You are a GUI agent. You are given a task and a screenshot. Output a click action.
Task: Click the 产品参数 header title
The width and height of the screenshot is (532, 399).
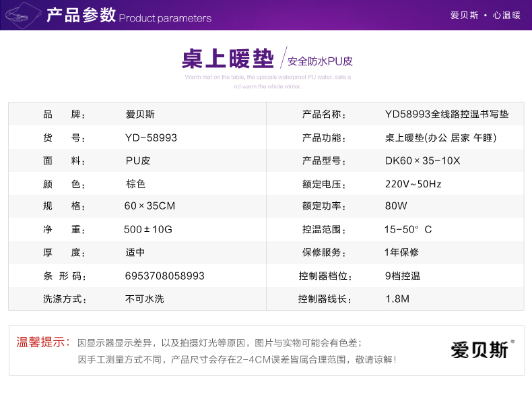coord(81,15)
